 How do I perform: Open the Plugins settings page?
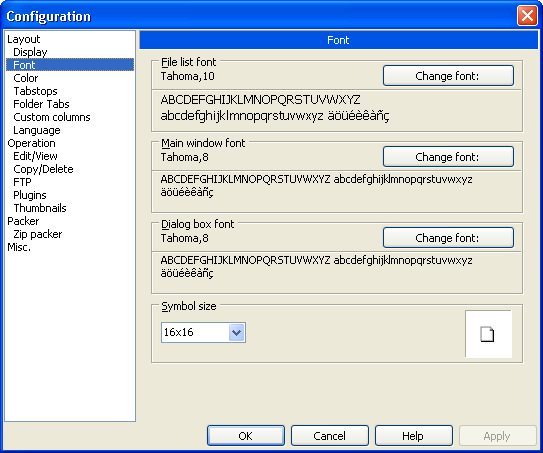(30, 195)
